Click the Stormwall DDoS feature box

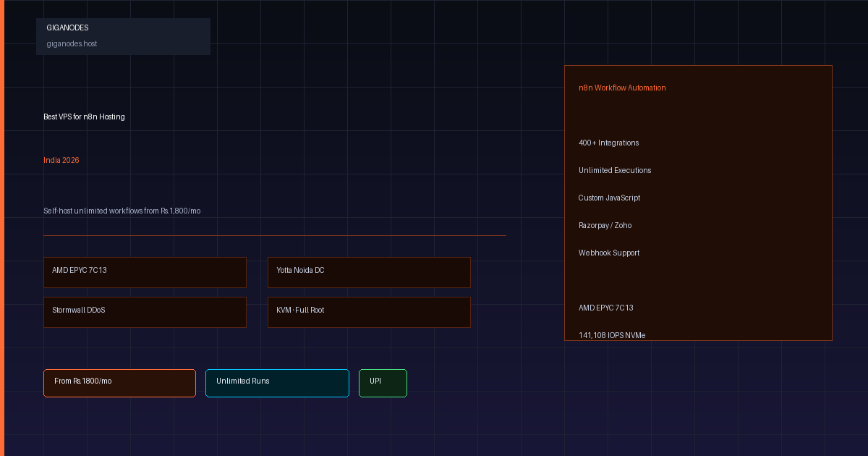(145, 312)
